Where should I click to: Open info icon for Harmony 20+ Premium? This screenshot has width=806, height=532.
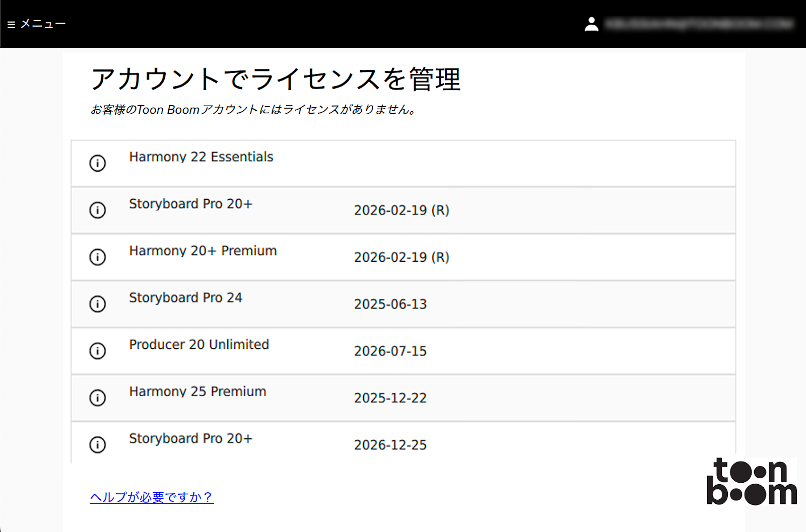[97, 257]
